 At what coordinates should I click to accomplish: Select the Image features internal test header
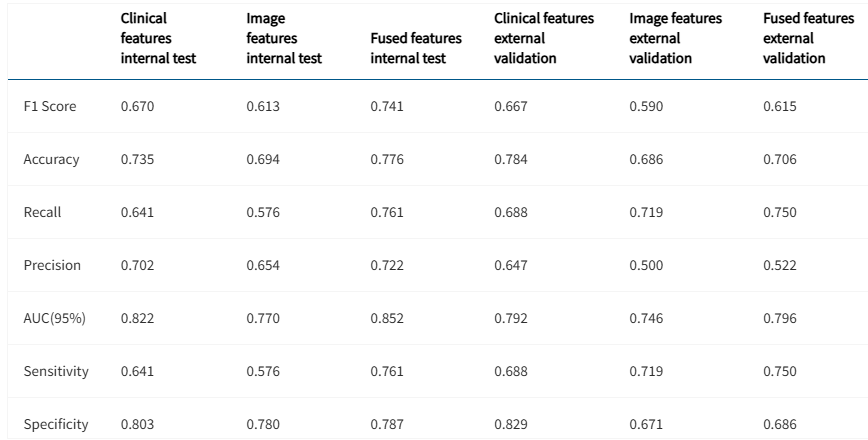[x=284, y=38]
